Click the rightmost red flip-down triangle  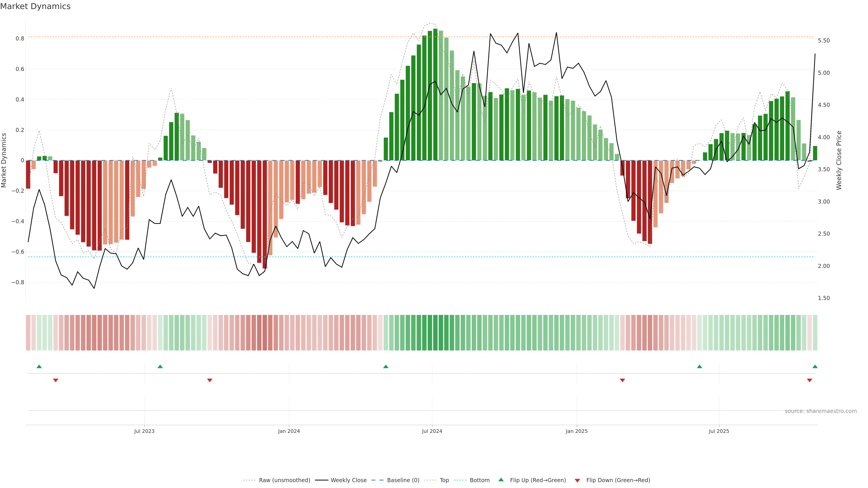pyautogui.click(x=809, y=380)
